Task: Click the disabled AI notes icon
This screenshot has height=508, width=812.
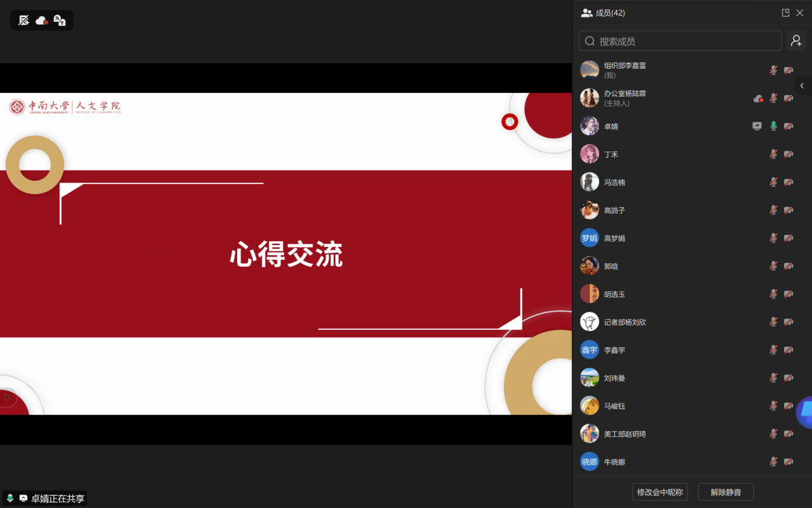Action: (x=24, y=21)
